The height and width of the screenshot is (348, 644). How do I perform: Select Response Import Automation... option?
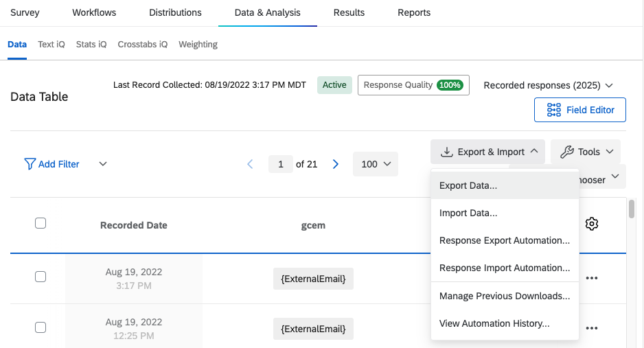505,268
